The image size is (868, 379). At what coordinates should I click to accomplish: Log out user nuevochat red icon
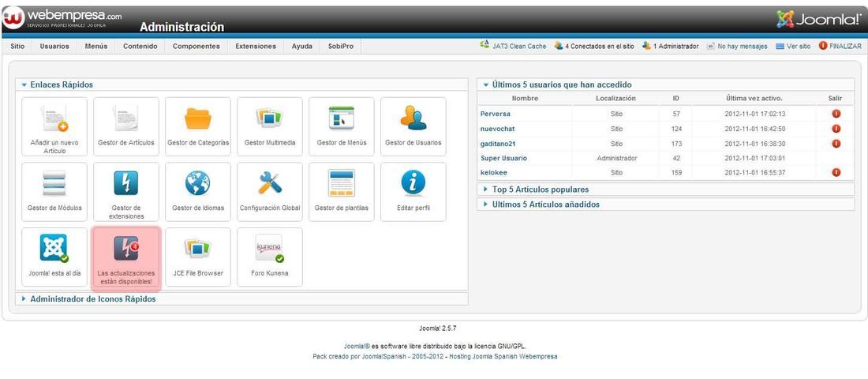point(836,129)
